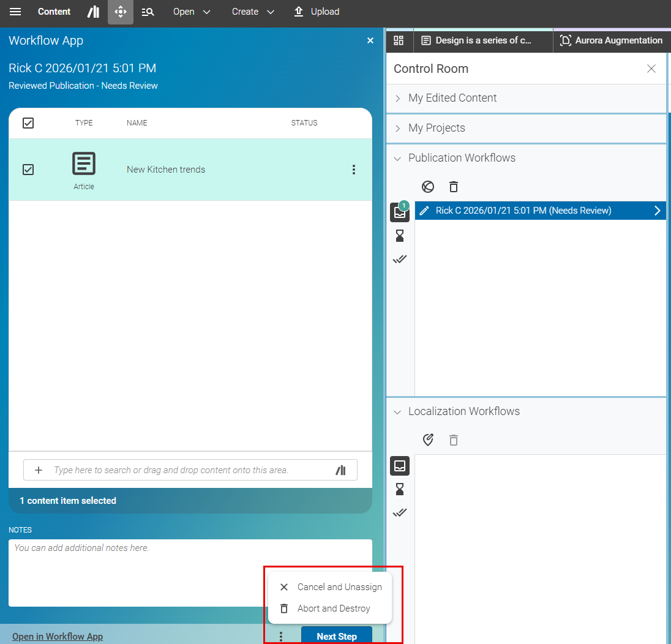
Task: Open advanced search from the toolbar
Action: 148,12
